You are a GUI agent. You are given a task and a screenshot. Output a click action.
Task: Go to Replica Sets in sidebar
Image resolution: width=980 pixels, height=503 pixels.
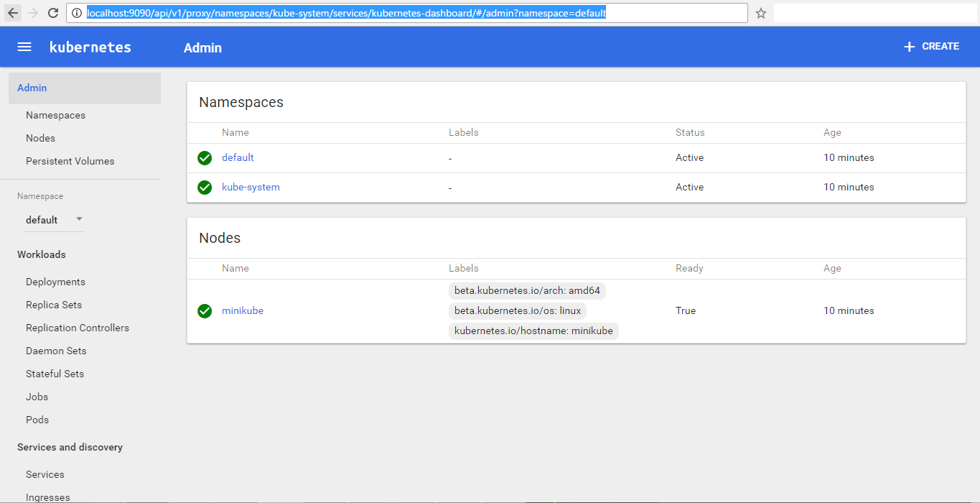[54, 305]
